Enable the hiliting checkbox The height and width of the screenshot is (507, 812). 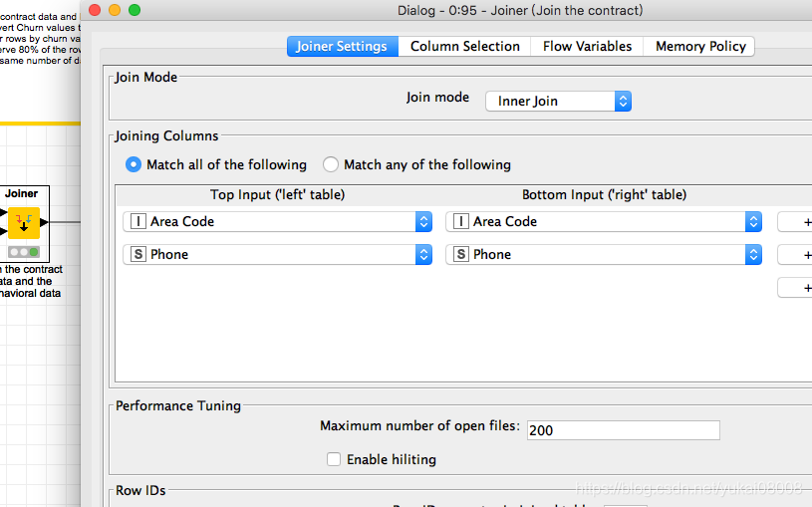(x=334, y=459)
